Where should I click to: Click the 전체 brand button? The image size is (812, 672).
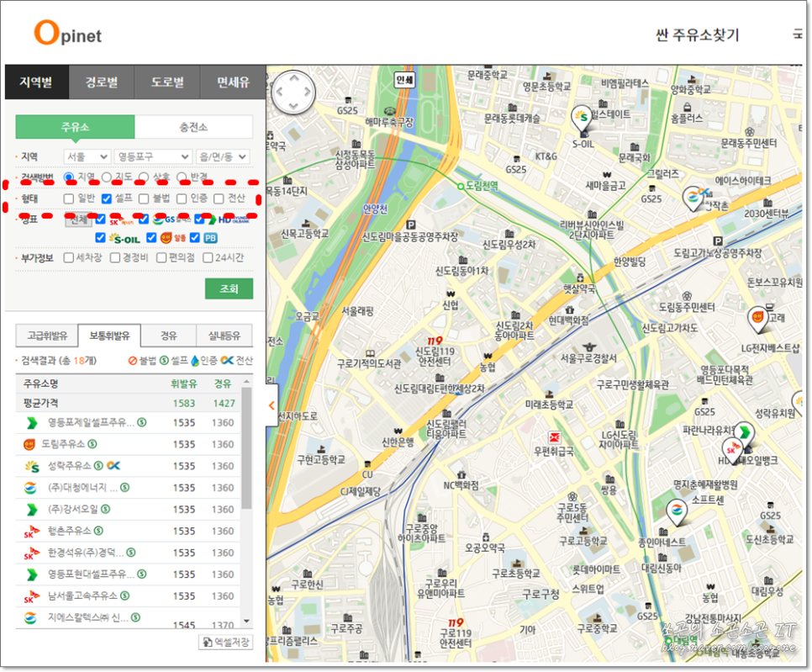79,220
